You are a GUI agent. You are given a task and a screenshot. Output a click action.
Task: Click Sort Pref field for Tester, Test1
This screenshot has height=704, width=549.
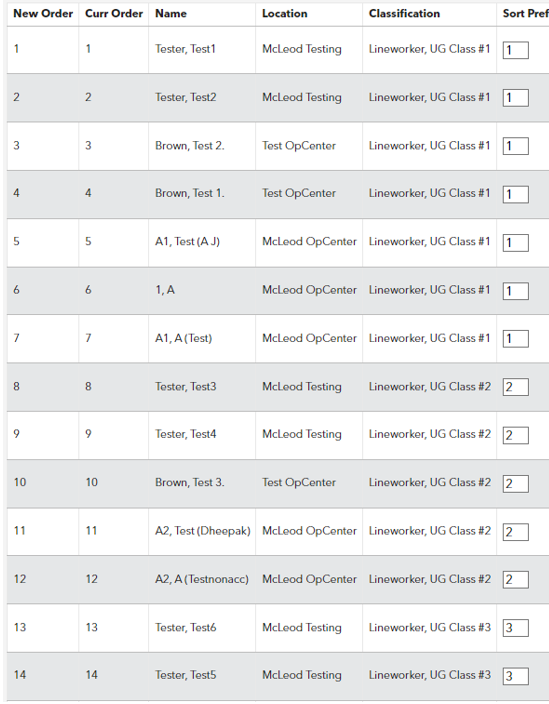[x=515, y=50]
